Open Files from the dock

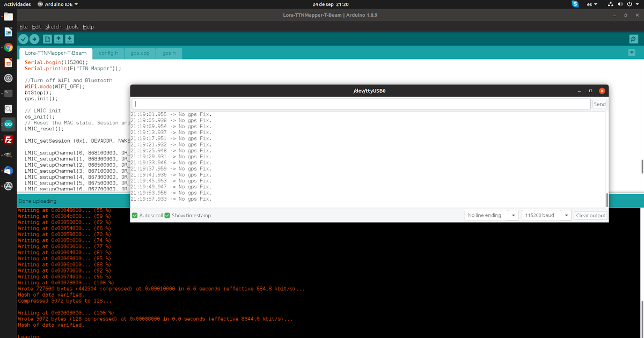(x=8, y=16)
